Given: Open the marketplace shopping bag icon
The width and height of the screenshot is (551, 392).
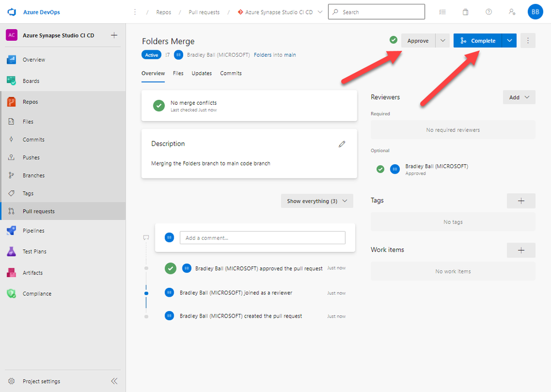Looking at the screenshot, I should (x=466, y=12).
